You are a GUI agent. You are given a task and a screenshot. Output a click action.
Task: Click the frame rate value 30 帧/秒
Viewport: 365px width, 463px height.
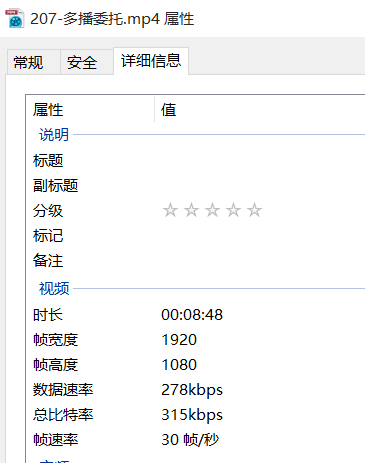click(x=190, y=440)
